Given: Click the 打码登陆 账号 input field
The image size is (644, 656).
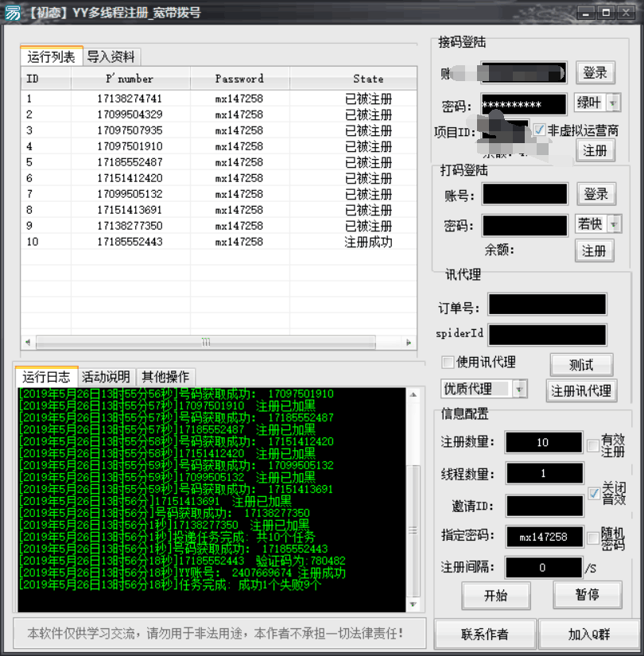Looking at the screenshot, I should (x=526, y=194).
